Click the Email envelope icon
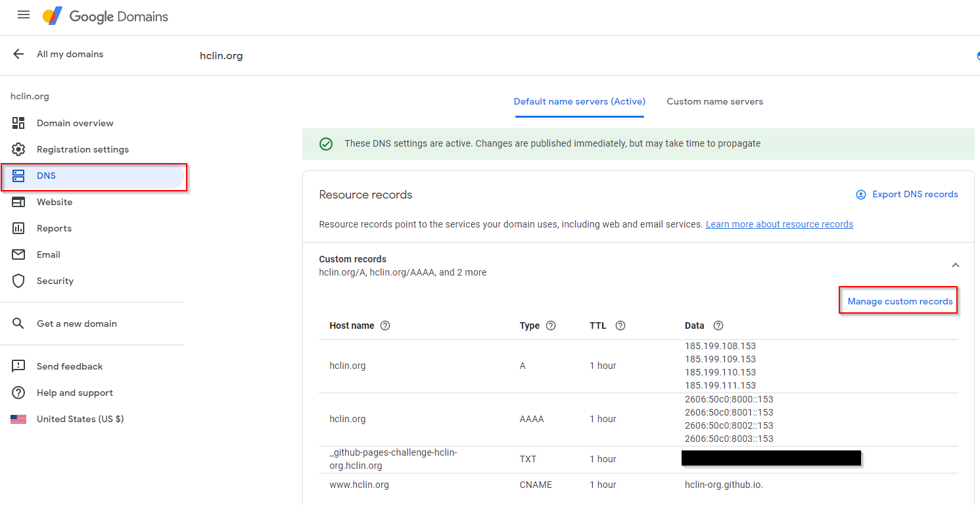Image resolution: width=980 pixels, height=505 pixels. [18, 254]
